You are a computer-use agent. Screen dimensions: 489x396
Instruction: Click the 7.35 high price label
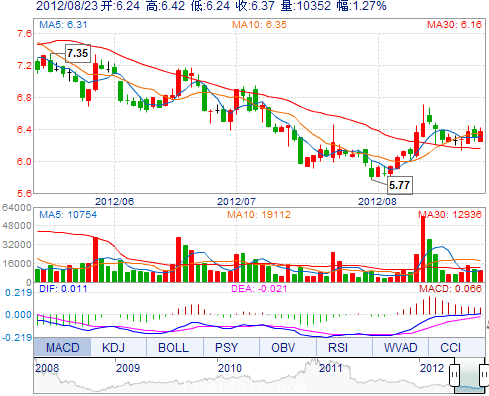click(x=78, y=53)
